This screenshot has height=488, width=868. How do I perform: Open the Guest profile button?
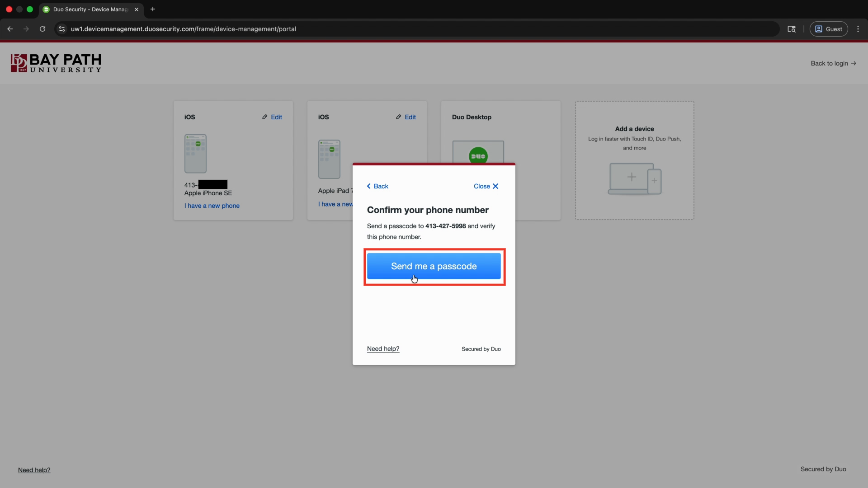pos(829,29)
